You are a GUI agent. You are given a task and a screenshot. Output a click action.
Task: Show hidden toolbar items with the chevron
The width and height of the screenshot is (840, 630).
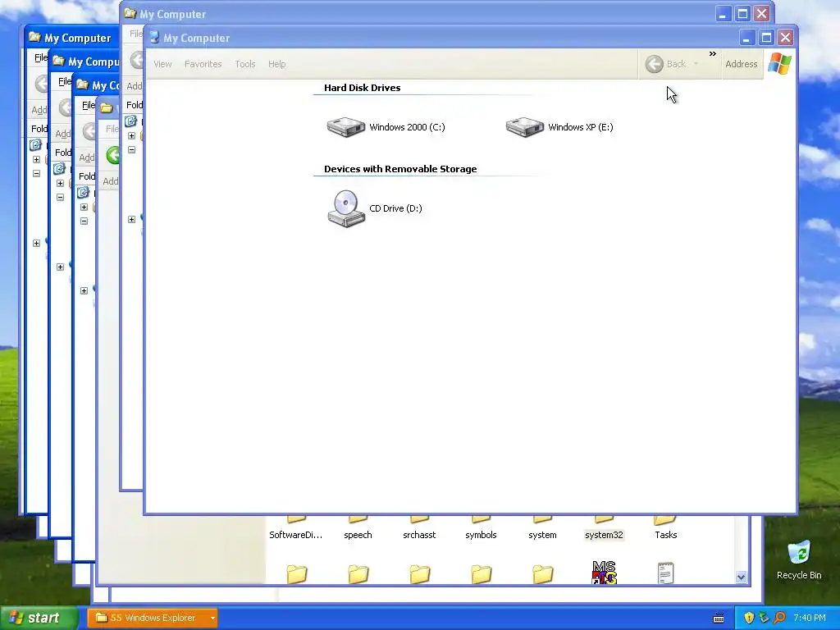713,53
